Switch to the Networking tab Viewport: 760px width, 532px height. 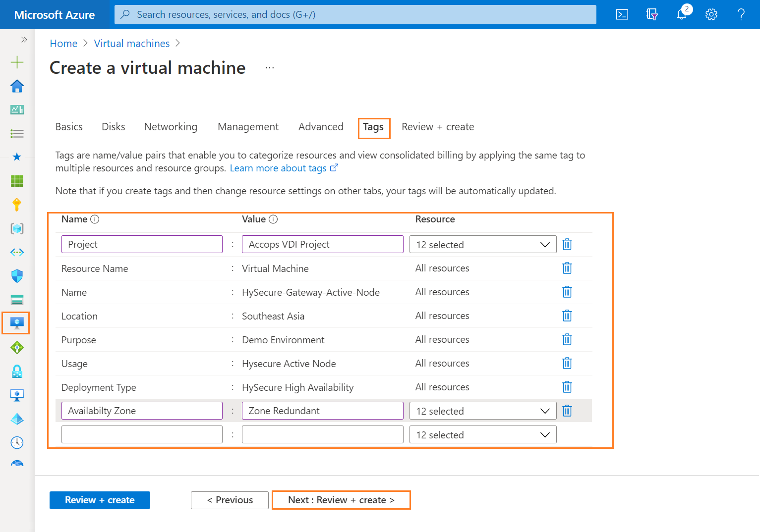coord(171,127)
